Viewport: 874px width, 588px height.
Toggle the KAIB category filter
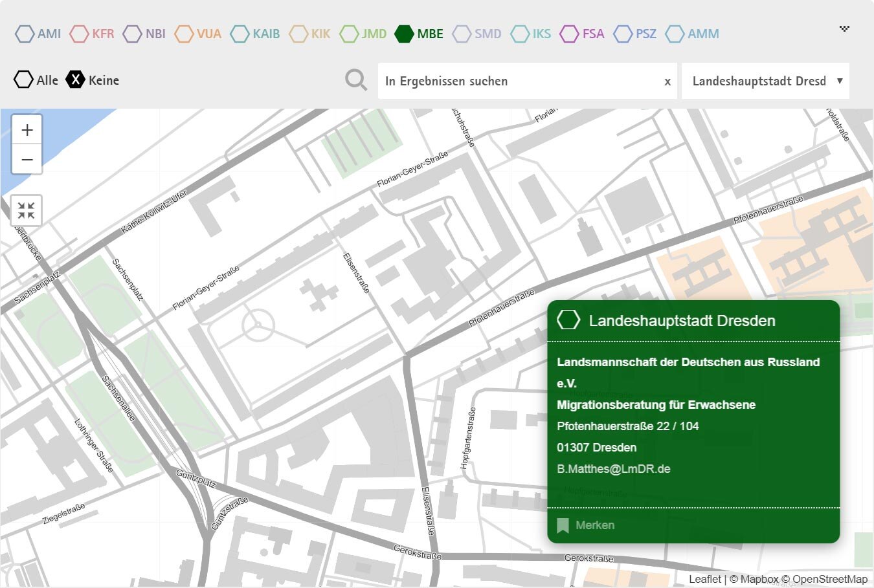click(x=255, y=34)
